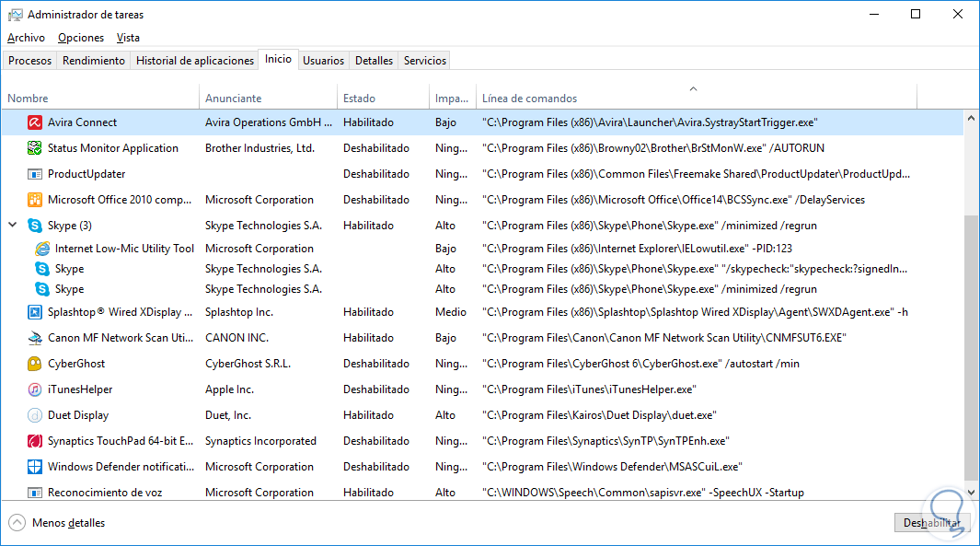This screenshot has height=546, width=980.
Task: Click the Microsoft Office 2010 component icon
Action: tap(35, 200)
